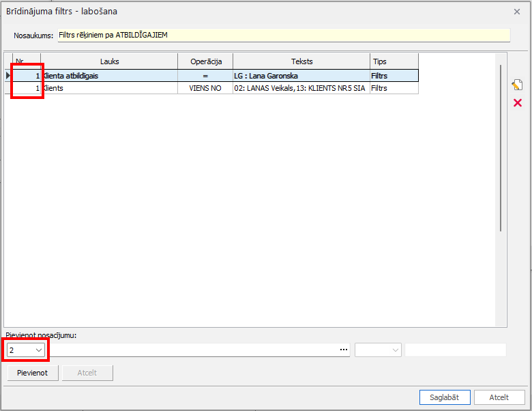Click Filtrs type cell in Klienta atbildīgais row
Image resolution: width=532 pixels, height=411 pixels.
tap(394, 76)
